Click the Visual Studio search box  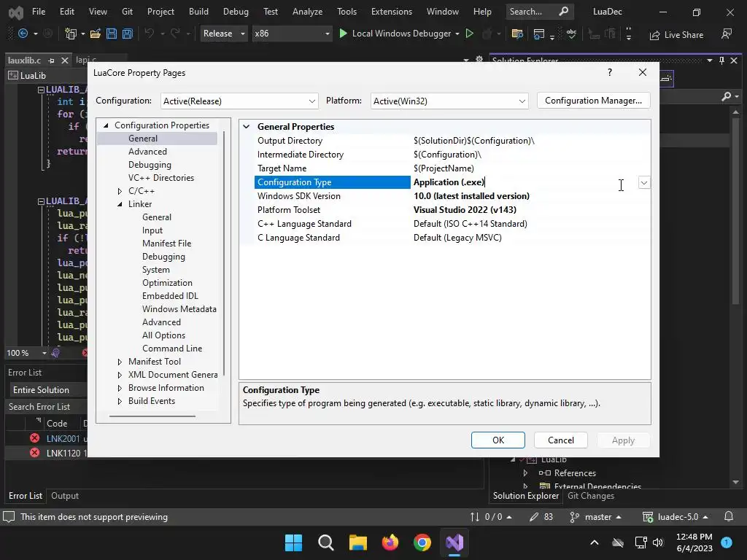(x=539, y=12)
